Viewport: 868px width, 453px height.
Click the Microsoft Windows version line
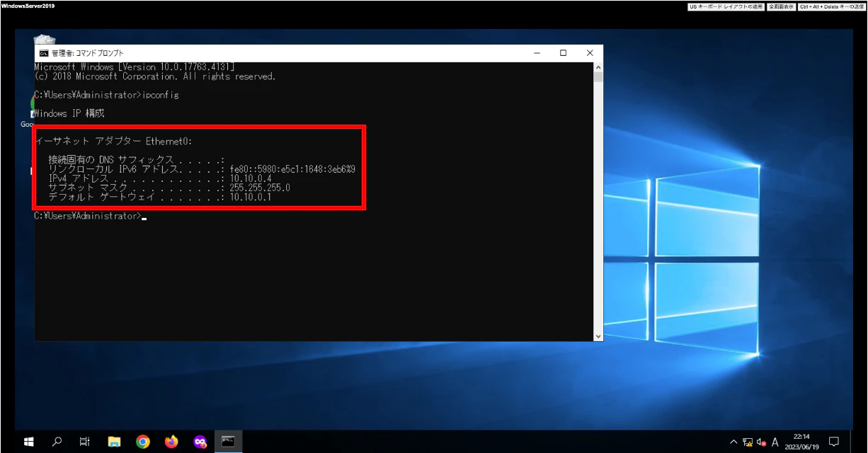[135, 67]
